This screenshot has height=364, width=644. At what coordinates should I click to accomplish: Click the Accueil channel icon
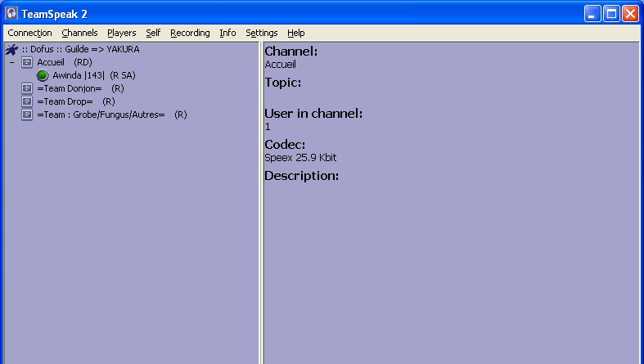click(x=27, y=62)
